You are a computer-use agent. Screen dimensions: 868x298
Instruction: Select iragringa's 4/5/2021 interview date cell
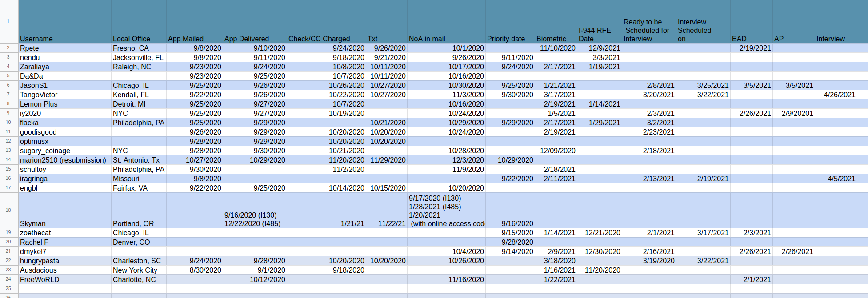pyautogui.click(x=836, y=179)
